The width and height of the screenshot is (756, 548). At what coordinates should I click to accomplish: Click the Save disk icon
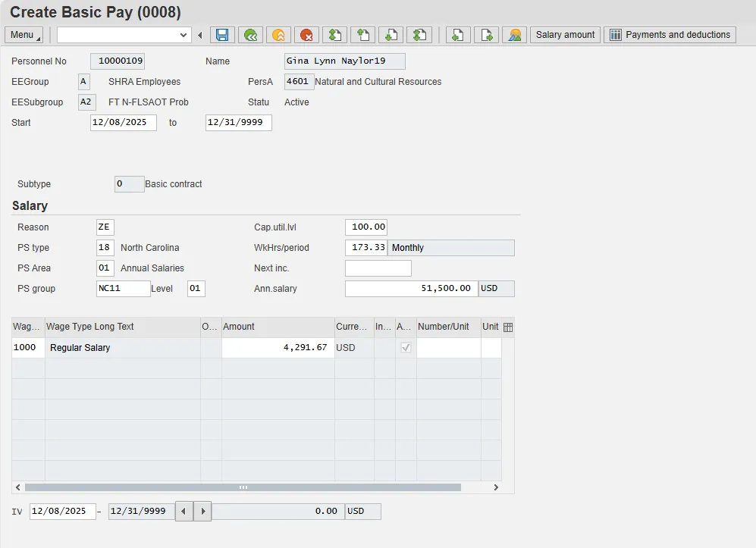pyautogui.click(x=222, y=35)
